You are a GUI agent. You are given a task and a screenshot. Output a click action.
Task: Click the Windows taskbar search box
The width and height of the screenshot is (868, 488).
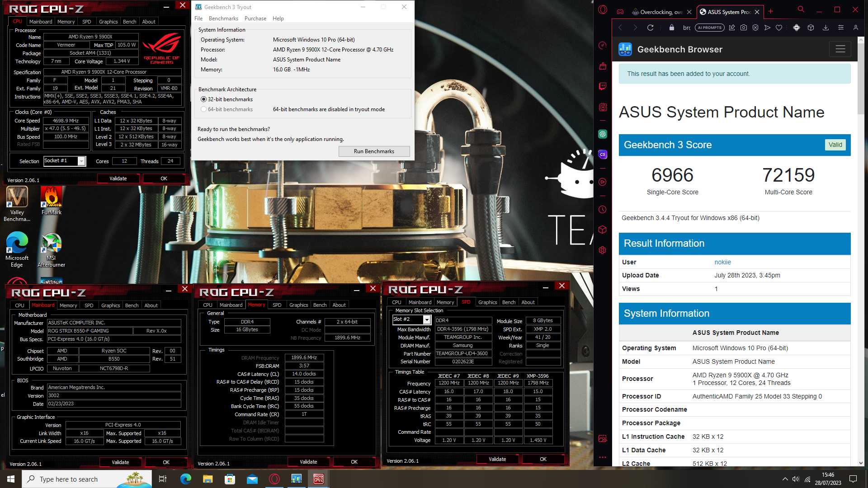point(87,479)
